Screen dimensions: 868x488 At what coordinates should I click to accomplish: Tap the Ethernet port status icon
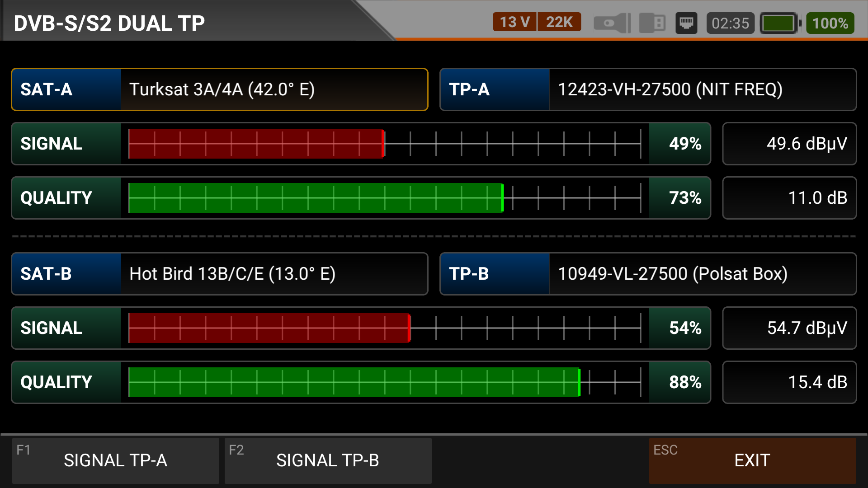686,23
